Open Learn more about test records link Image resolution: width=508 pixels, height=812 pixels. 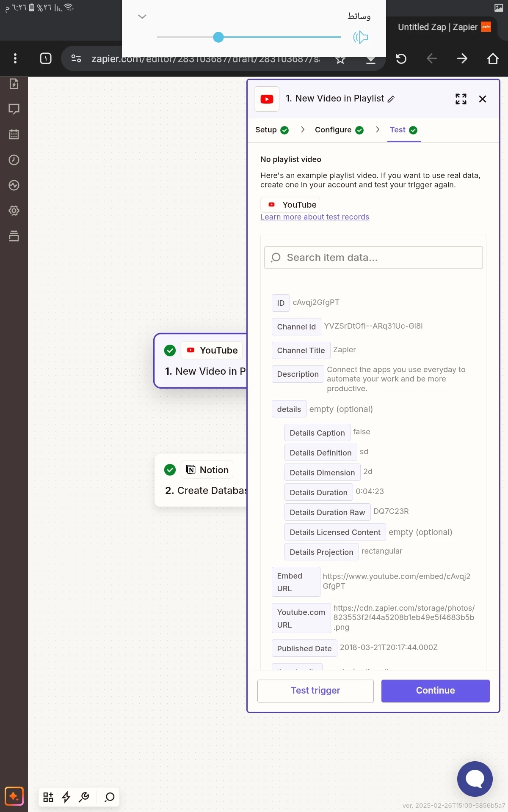[x=315, y=217]
